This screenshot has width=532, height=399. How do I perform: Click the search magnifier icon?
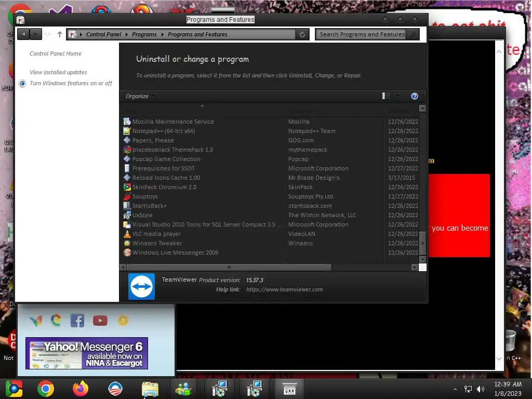[413, 34]
